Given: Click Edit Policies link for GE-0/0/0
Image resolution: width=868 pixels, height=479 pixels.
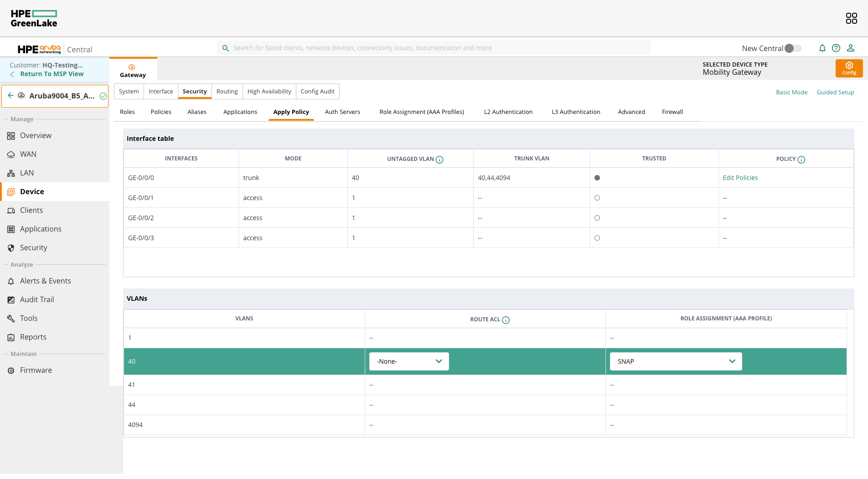Looking at the screenshot, I should [740, 178].
